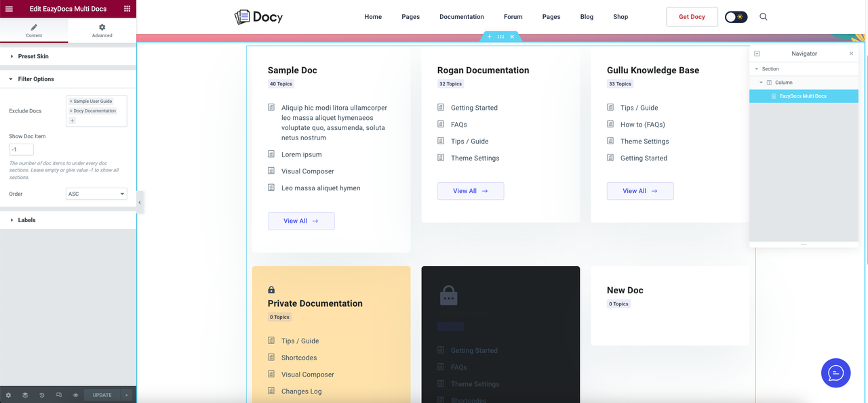
Task: Toggle the dark mode switch
Action: point(736,17)
